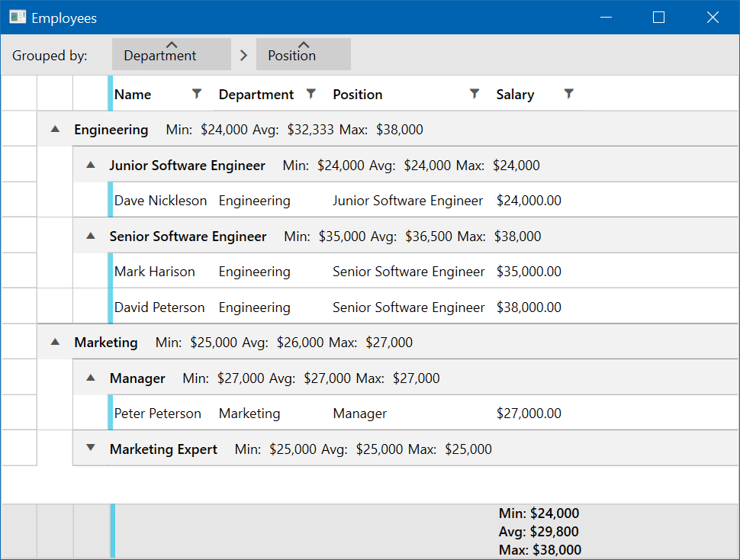740x560 pixels.
Task: Click Peter Peterson's Marketing department cell
Action: point(249,414)
